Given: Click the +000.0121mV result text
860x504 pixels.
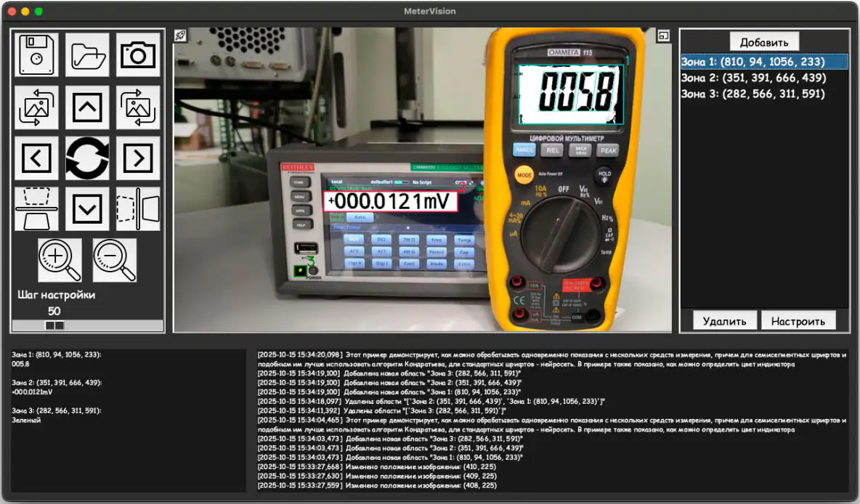Looking at the screenshot, I should [33, 392].
